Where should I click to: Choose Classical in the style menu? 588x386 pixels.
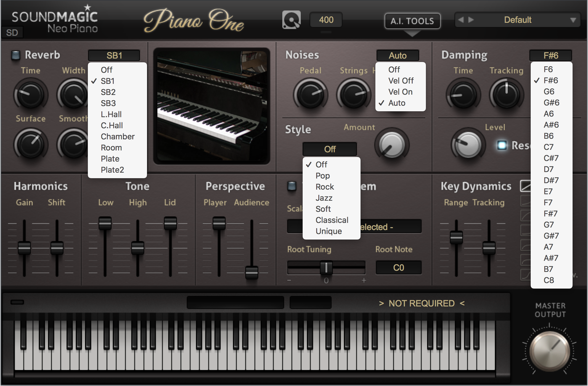pyautogui.click(x=332, y=220)
